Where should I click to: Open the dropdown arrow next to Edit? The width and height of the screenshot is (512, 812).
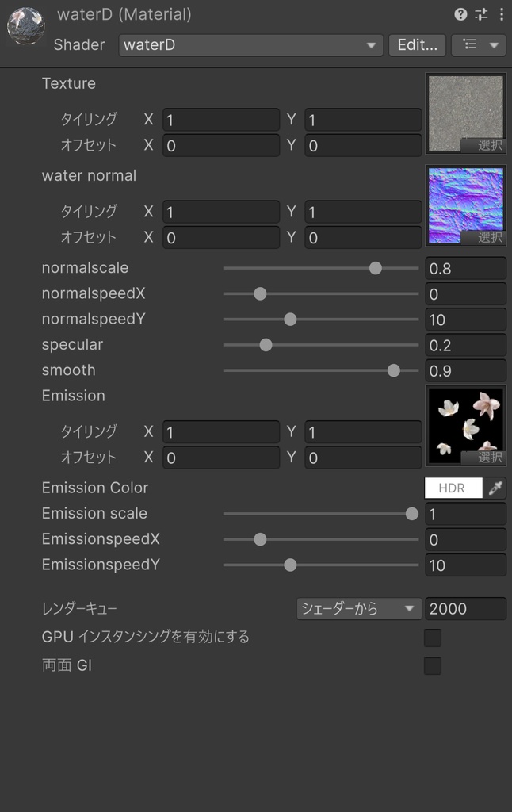(495, 44)
